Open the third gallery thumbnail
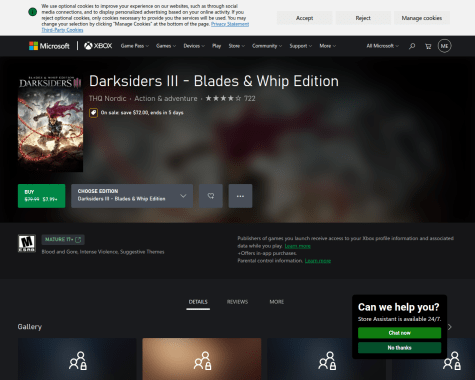 tap(326, 359)
